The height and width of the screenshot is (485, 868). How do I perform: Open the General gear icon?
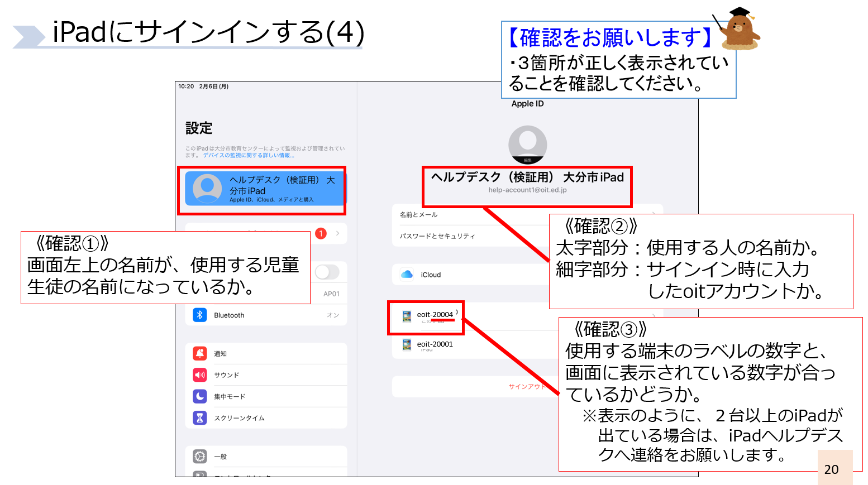coord(200,457)
